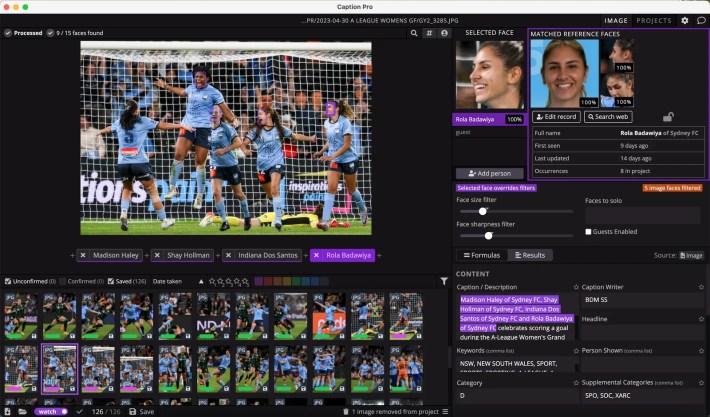Click the empty Headline field

click(x=642, y=332)
